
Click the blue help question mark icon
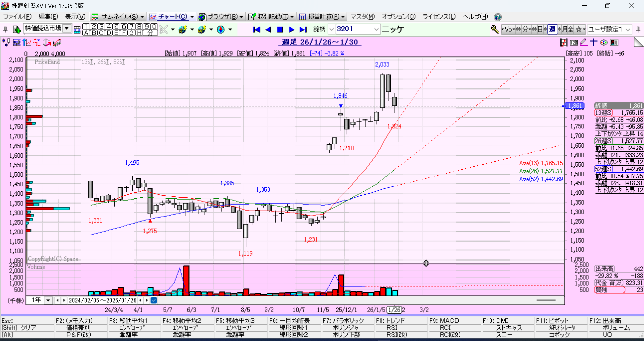[x=498, y=17]
